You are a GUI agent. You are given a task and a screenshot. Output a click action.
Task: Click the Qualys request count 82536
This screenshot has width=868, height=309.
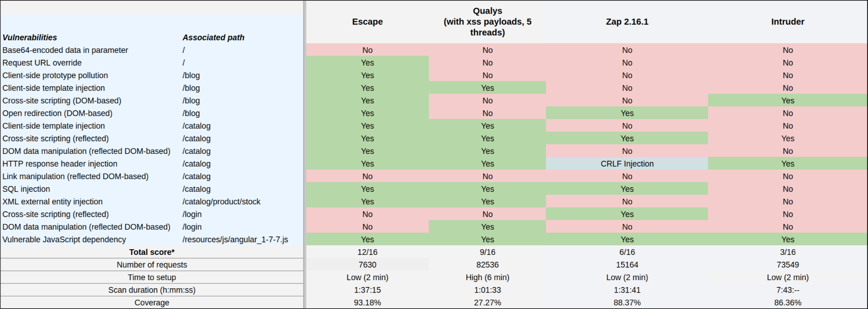(x=487, y=265)
